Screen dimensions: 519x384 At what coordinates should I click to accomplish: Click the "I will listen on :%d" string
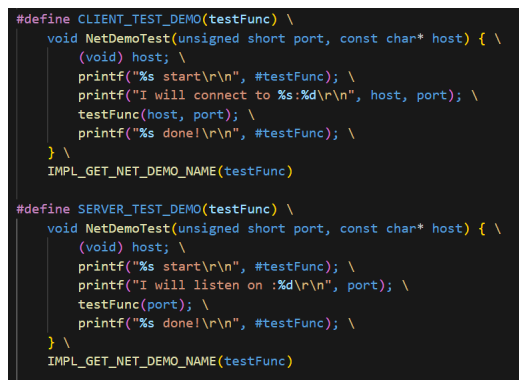[x=232, y=286]
